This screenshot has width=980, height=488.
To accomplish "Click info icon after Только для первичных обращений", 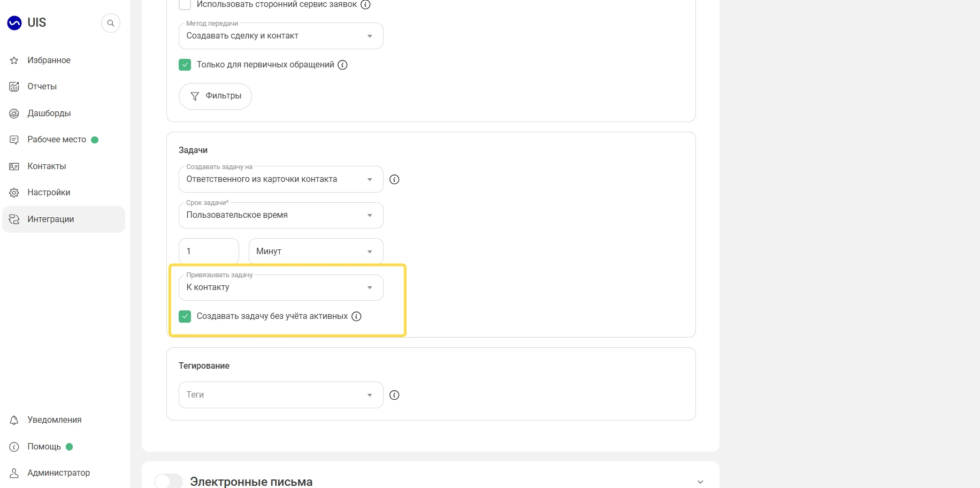I will [x=342, y=65].
